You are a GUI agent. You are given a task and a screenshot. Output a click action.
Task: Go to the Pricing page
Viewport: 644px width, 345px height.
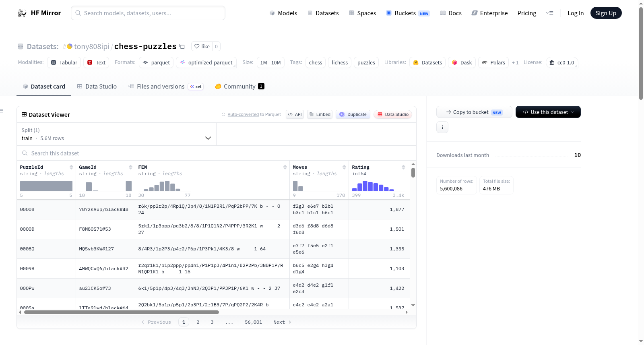527,13
